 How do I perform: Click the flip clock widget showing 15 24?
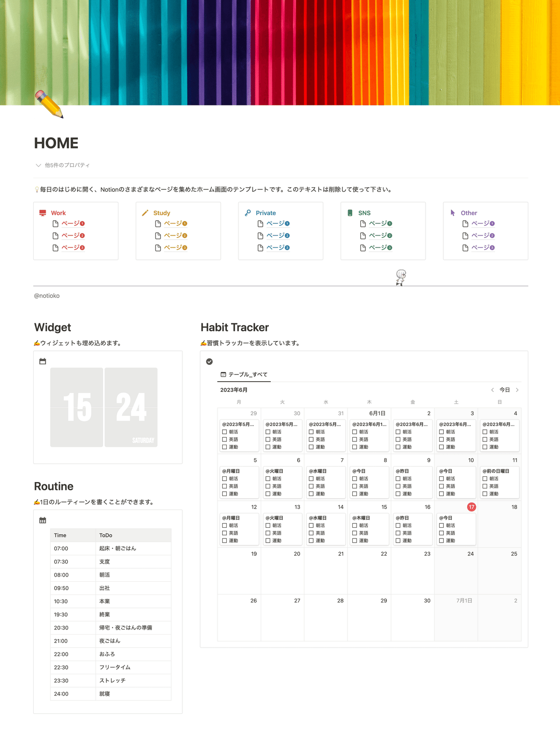[x=104, y=407]
